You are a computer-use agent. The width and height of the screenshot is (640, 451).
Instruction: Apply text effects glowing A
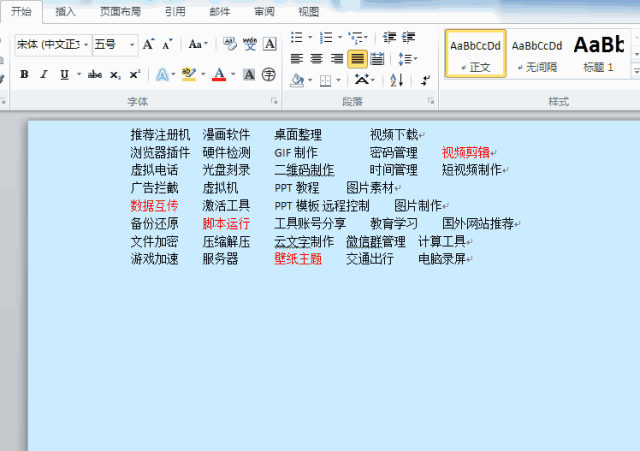(162, 75)
